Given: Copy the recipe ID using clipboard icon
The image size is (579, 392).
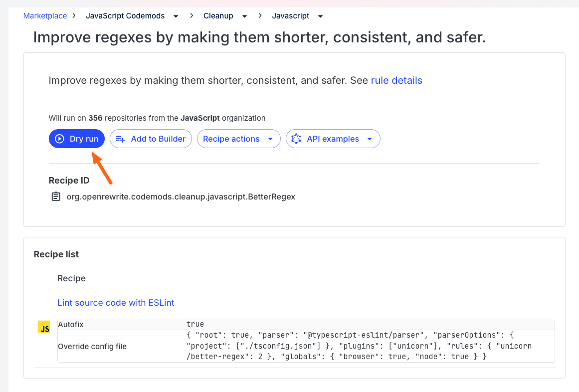Looking at the screenshot, I should point(56,196).
